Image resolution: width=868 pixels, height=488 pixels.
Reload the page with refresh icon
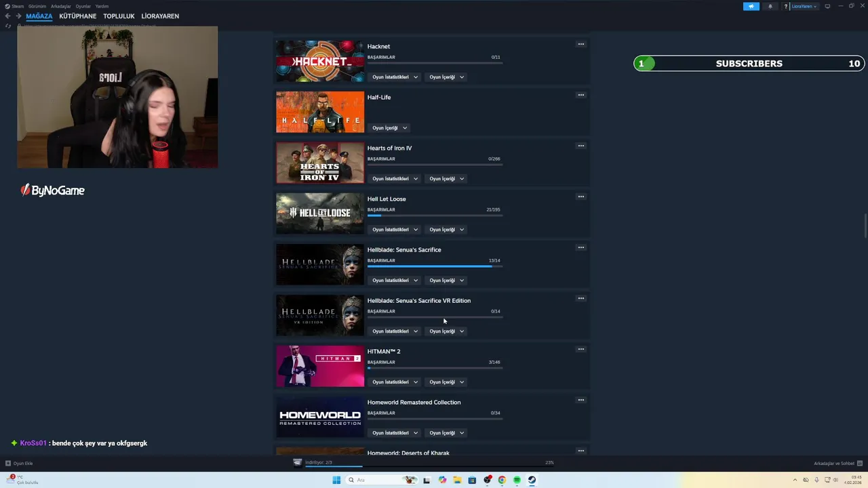[x=8, y=26]
